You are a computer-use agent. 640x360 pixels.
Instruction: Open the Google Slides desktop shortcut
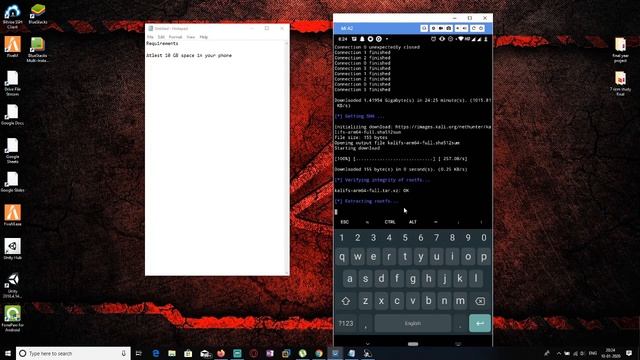tap(12, 182)
